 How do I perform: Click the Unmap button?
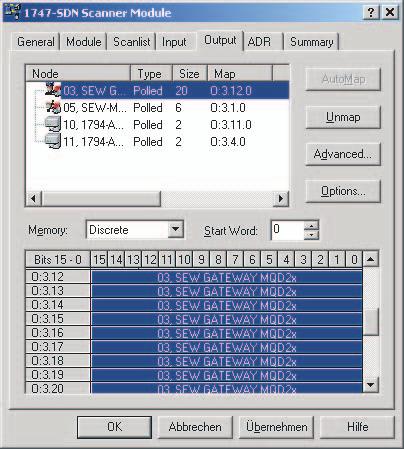[x=343, y=117]
